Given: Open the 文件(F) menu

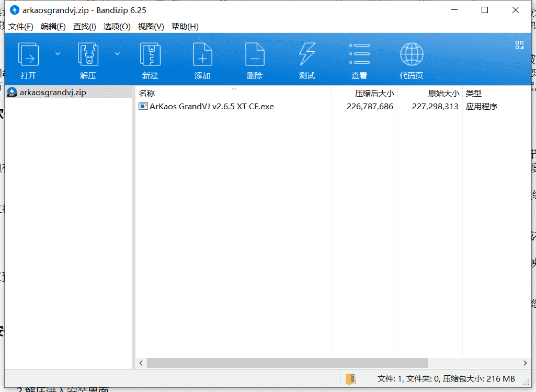Looking at the screenshot, I should [20, 27].
